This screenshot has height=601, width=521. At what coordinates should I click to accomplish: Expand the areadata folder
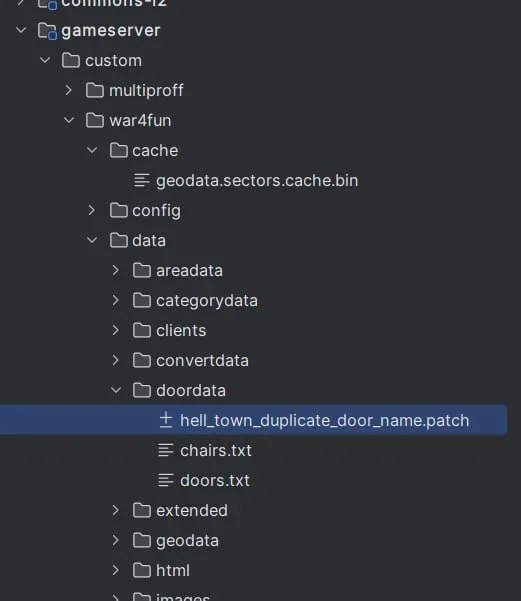point(116,270)
